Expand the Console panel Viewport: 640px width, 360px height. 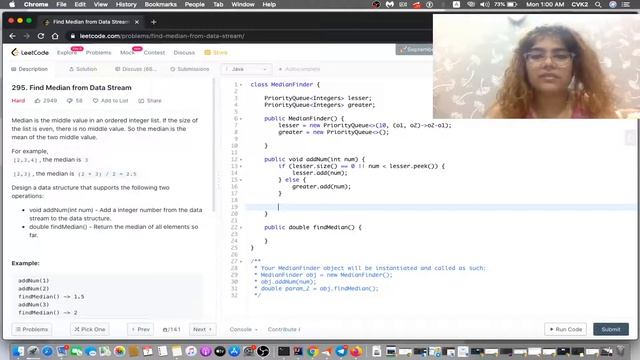pos(243,329)
